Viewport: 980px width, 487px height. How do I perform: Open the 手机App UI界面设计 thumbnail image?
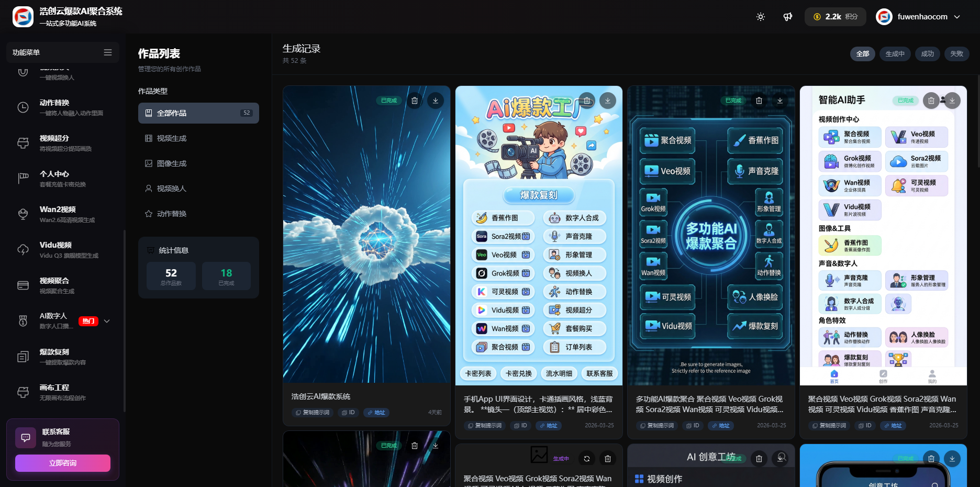539,236
